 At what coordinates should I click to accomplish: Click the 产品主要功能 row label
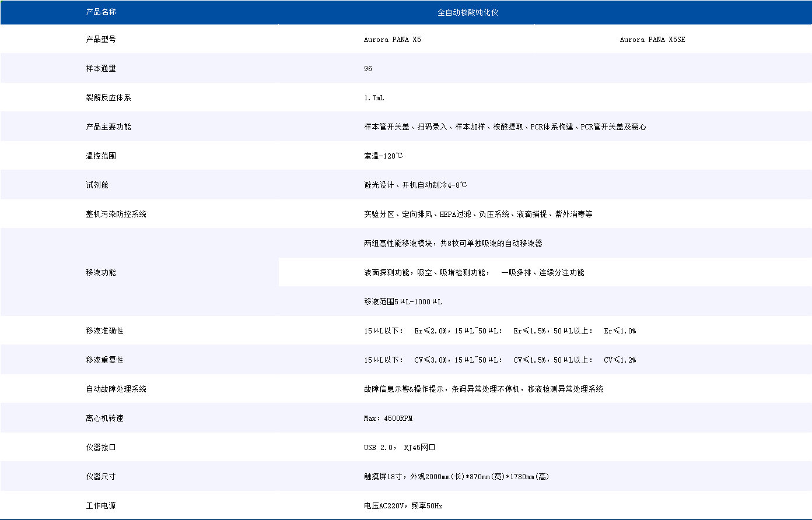tap(108, 127)
